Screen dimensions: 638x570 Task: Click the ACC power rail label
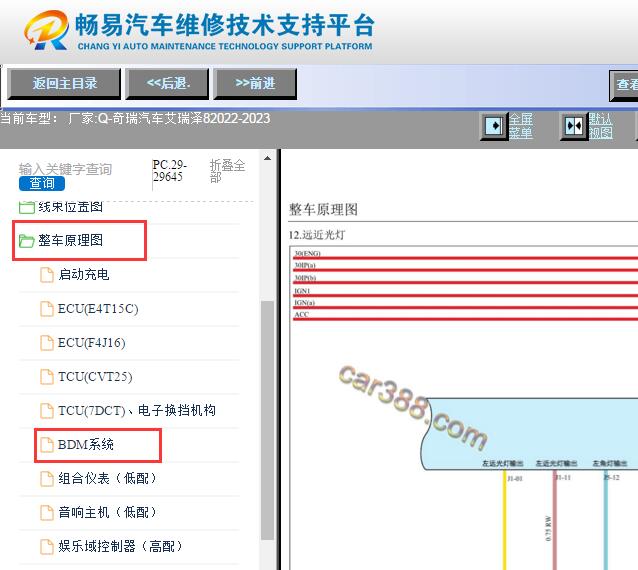pos(302,314)
